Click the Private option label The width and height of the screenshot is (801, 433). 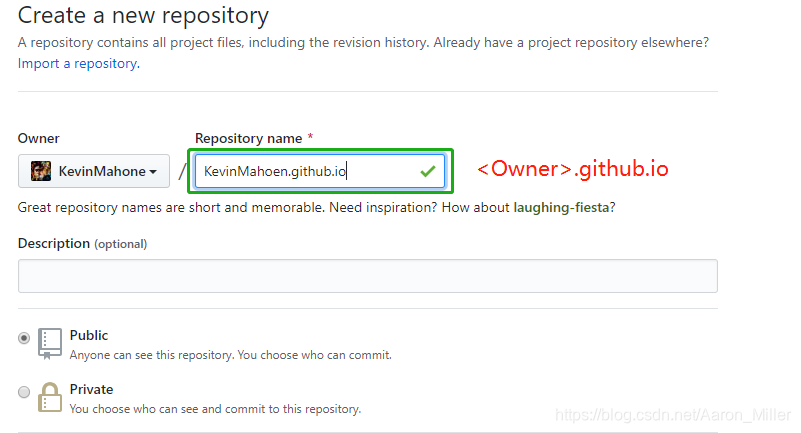(91, 390)
